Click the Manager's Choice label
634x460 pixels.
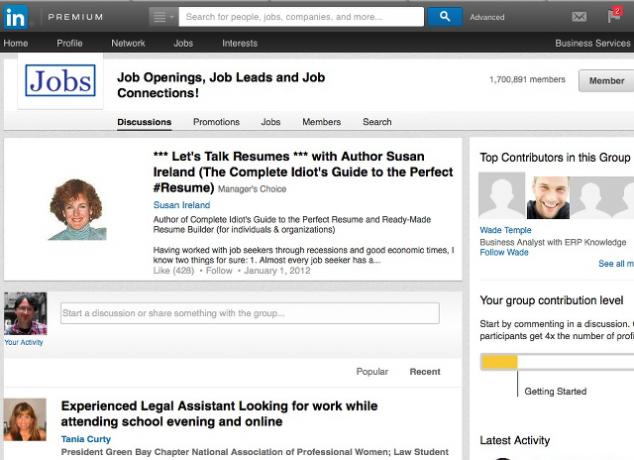[252, 189]
